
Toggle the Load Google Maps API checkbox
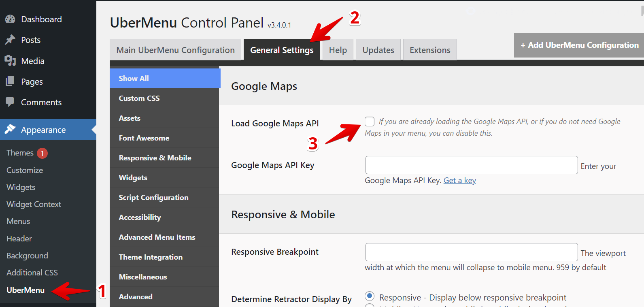tap(370, 122)
